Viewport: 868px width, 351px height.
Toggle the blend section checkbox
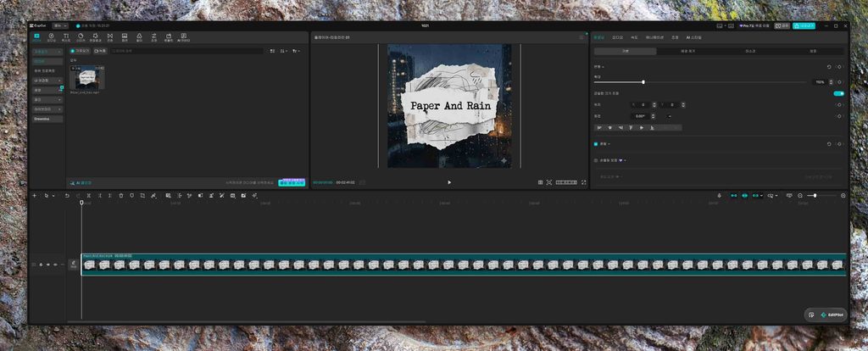point(596,144)
